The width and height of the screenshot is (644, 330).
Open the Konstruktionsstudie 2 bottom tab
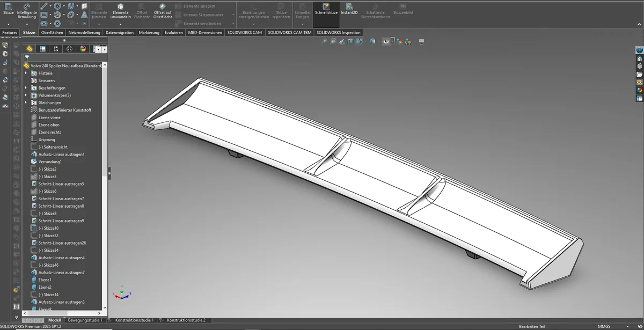[186, 320]
